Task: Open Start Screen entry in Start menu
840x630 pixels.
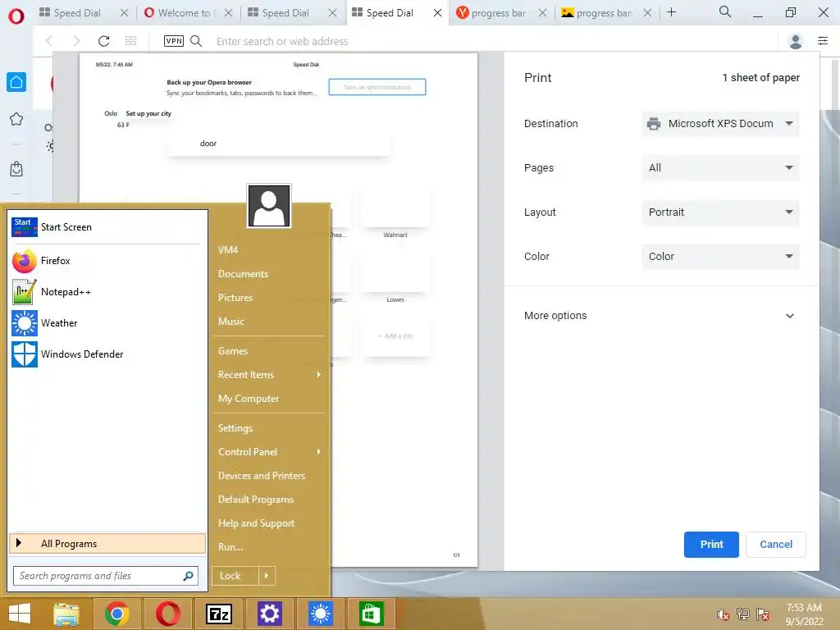Action: pos(106,227)
